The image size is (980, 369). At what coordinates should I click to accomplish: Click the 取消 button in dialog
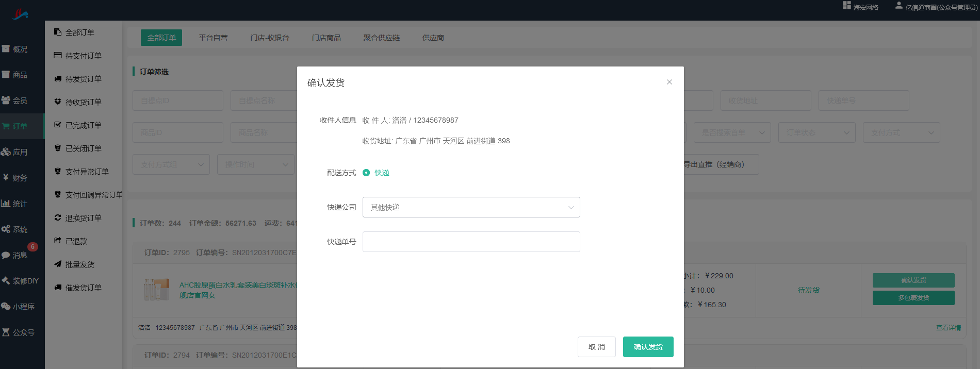597,347
